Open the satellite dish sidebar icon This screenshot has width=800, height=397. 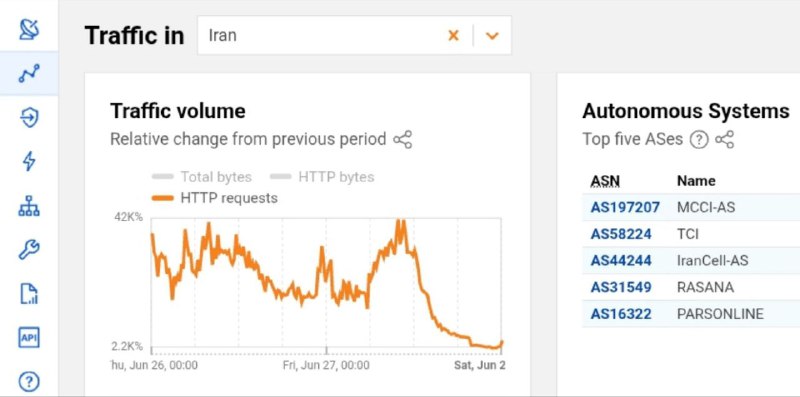[x=29, y=29]
